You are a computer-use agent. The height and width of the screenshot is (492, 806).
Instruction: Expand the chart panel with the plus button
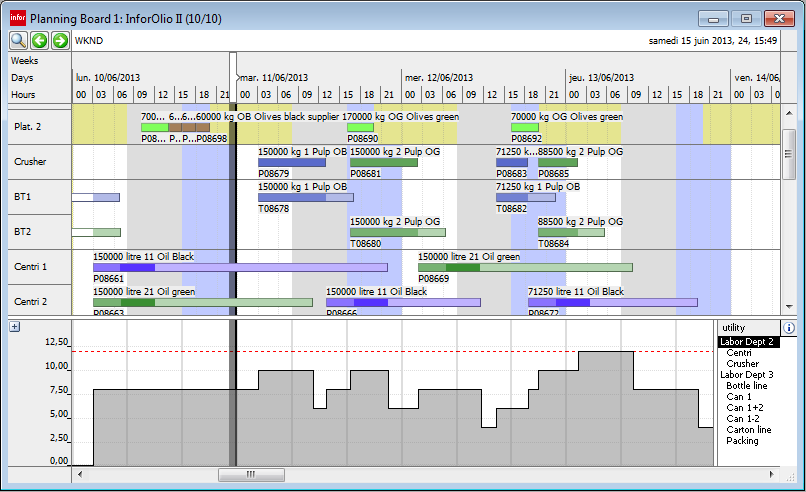coord(15,327)
